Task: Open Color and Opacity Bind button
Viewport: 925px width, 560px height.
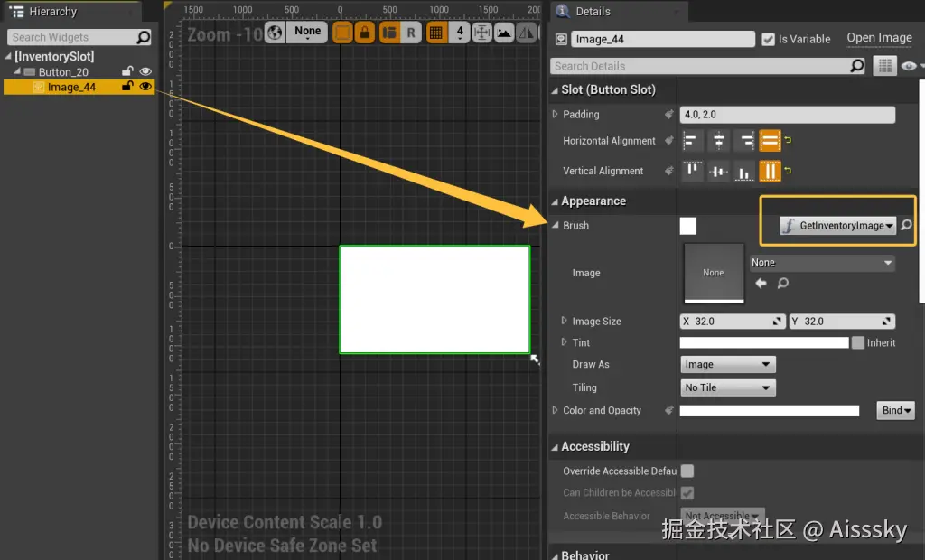Action: (x=895, y=410)
